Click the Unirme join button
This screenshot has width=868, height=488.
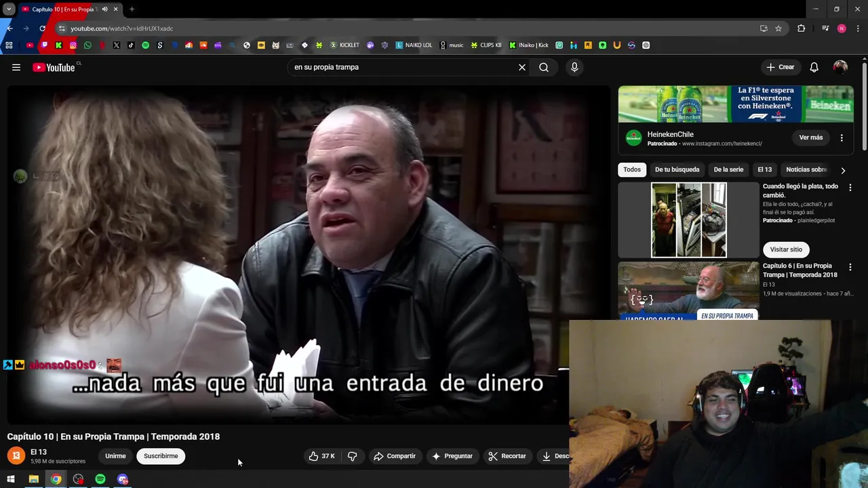click(x=115, y=456)
